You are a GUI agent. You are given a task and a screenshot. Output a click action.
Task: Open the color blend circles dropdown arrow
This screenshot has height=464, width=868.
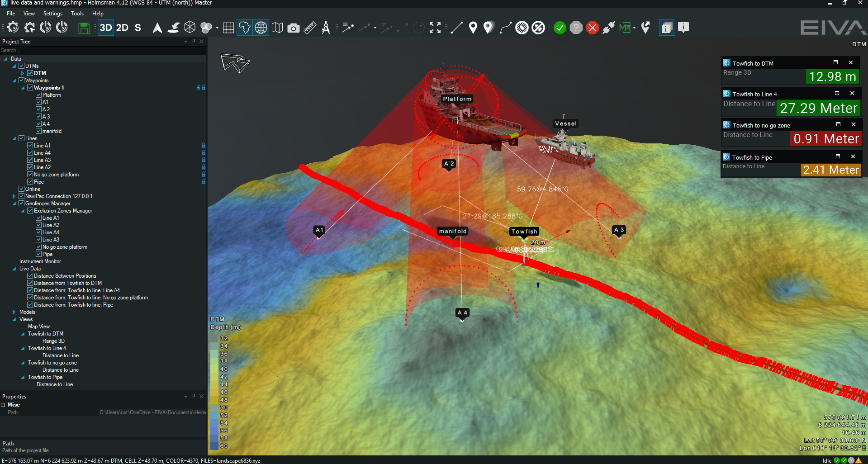tap(217, 28)
